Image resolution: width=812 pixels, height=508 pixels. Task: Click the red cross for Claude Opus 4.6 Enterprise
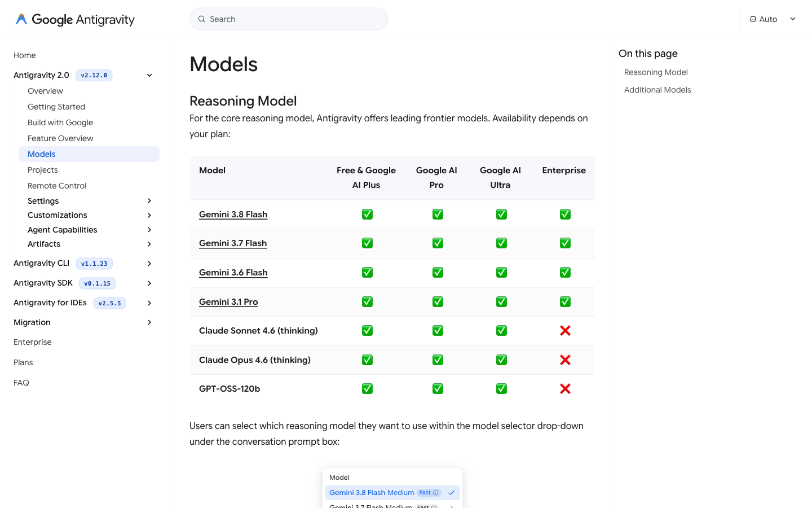[565, 360]
